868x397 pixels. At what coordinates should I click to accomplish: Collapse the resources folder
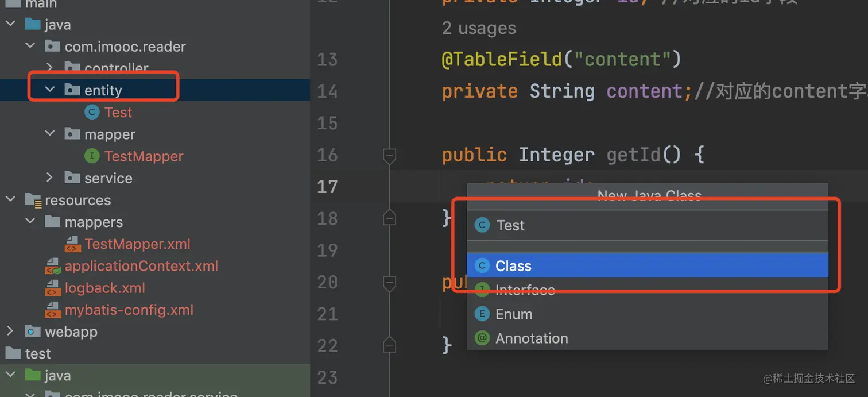[x=10, y=199]
